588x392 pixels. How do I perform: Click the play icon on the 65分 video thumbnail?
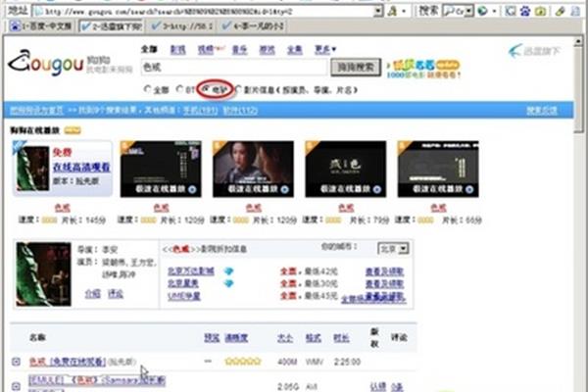[469, 189]
